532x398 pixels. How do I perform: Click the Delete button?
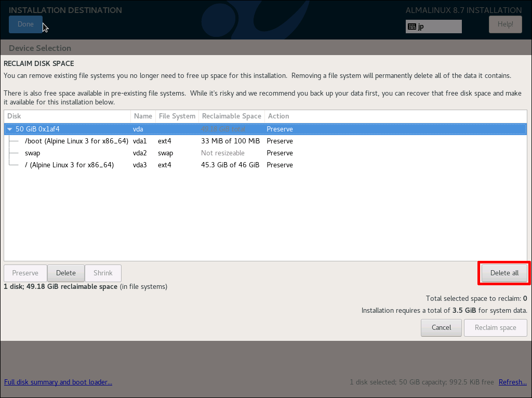pos(66,273)
